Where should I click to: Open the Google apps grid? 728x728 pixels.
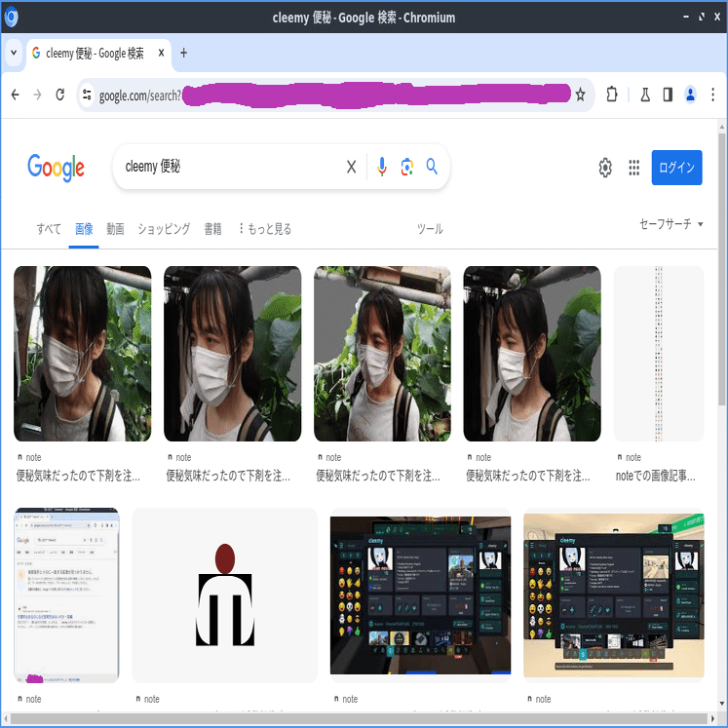(634, 168)
